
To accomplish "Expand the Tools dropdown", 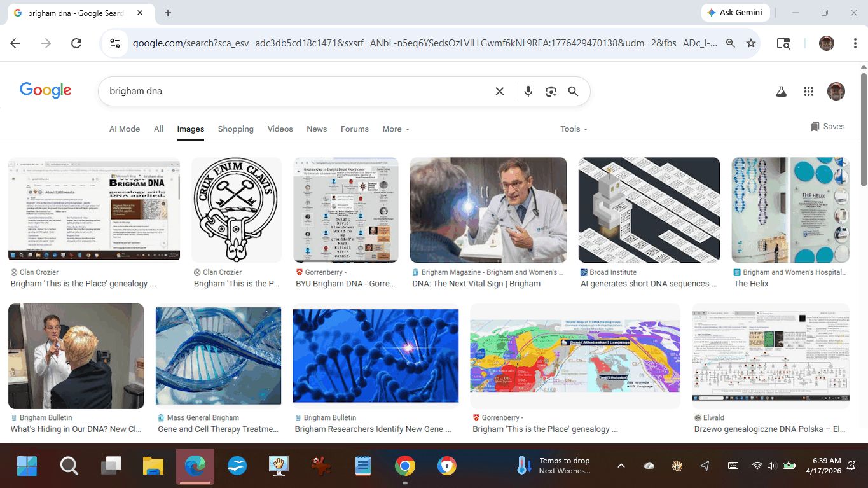I will (574, 129).
